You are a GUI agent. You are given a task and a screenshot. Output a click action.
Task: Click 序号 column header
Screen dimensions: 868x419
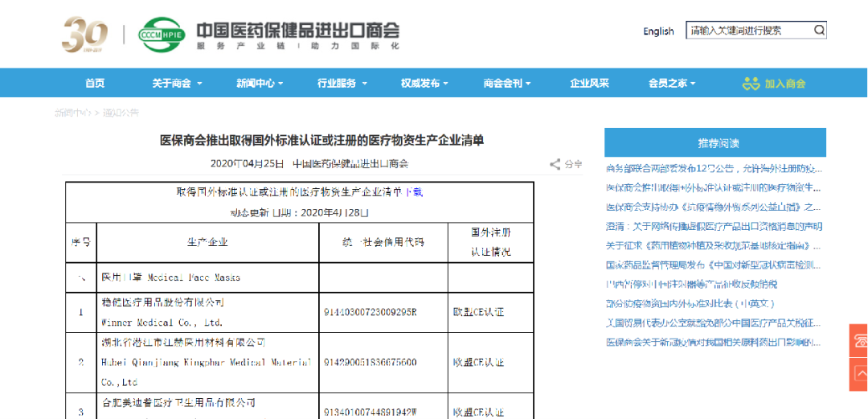coord(81,242)
